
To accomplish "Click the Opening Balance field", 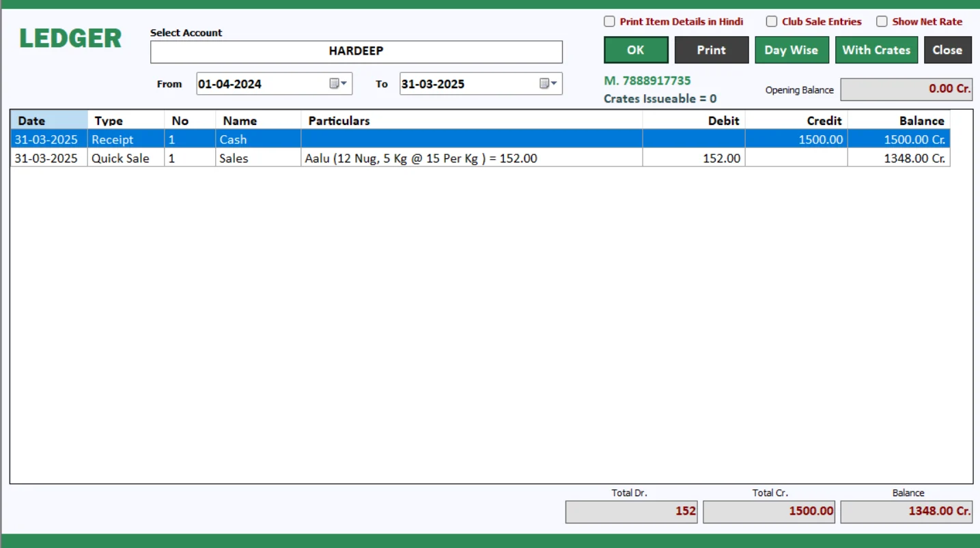I will click(906, 89).
